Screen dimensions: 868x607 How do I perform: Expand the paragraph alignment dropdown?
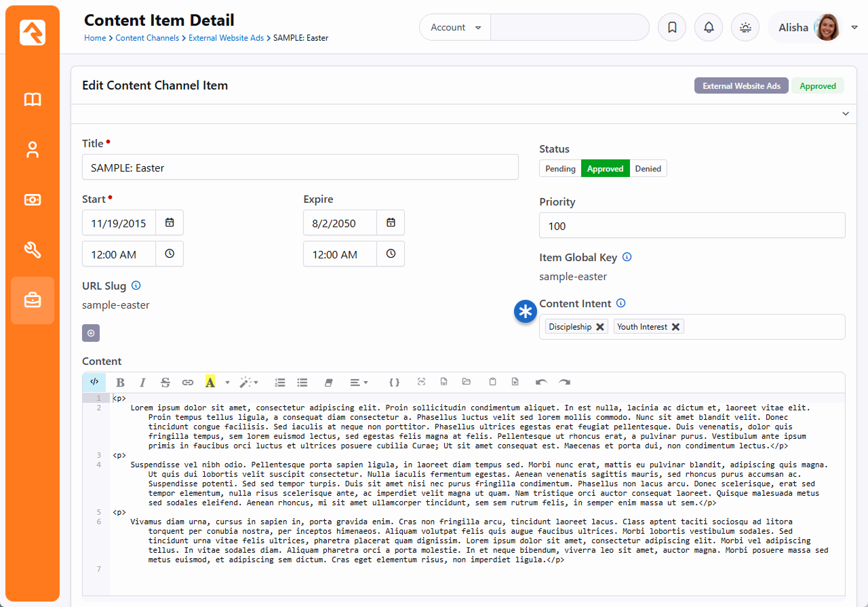[x=359, y=383]
